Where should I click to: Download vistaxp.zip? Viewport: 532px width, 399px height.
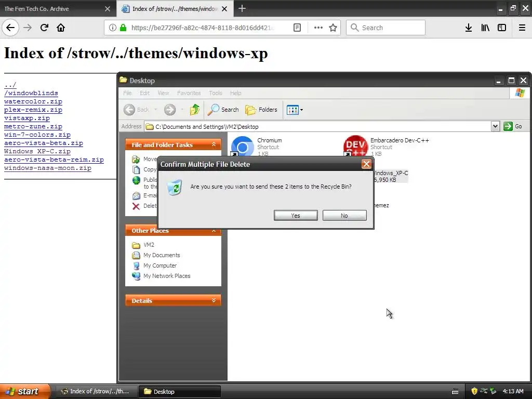click(x=27, y=118)
